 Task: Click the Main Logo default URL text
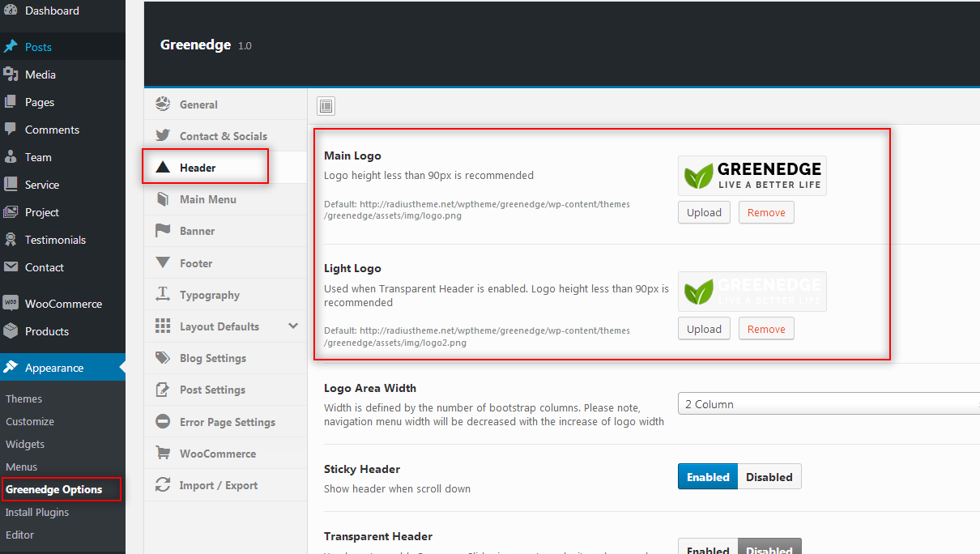pyautogui.click(x=477, y=210)
